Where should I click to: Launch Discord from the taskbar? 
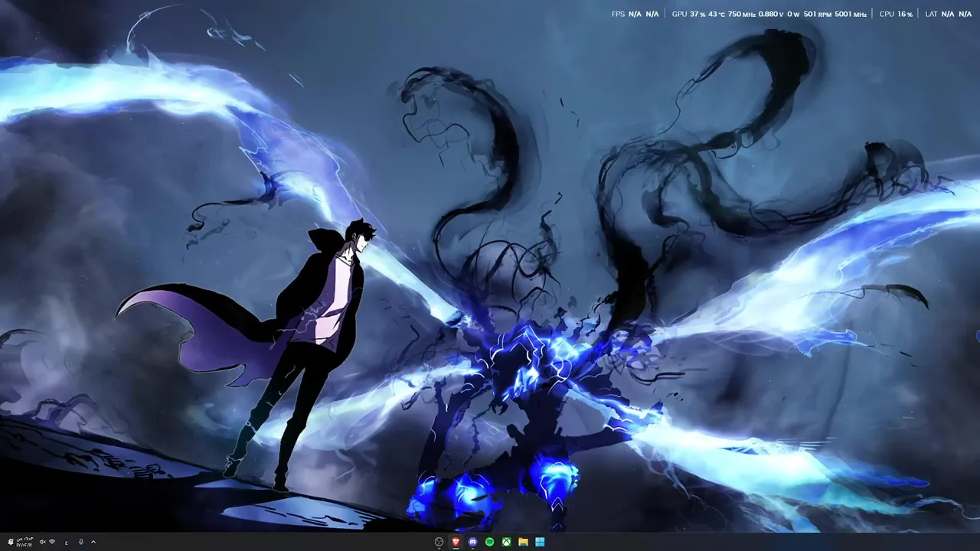(x=472, y=542)
